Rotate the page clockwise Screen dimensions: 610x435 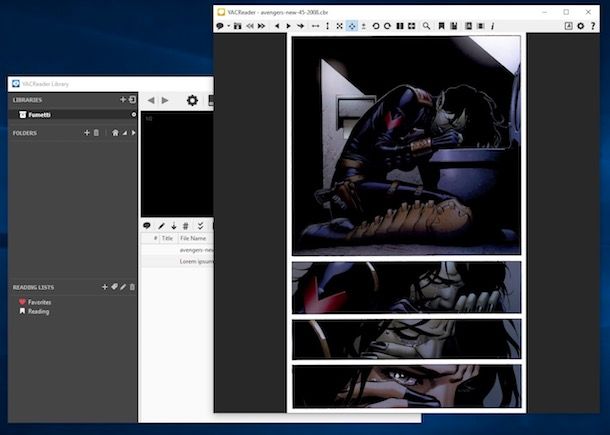pos(387,26)
